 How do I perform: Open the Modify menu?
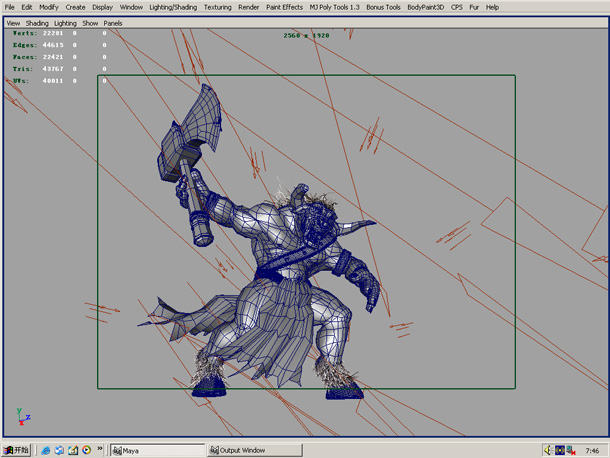49,7
